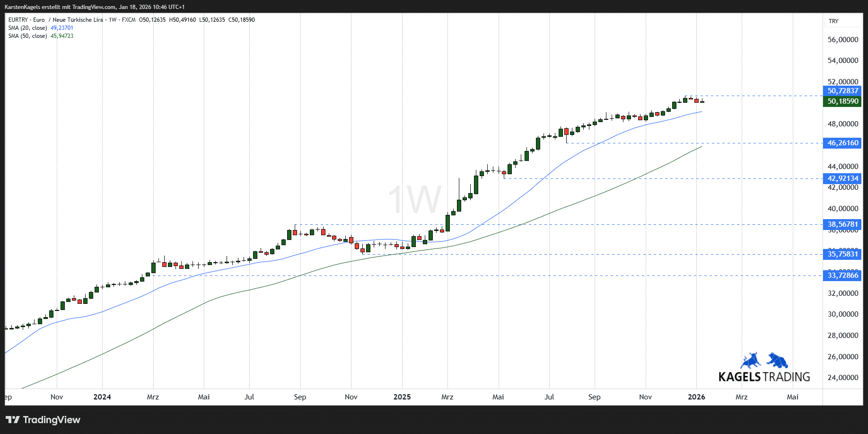Select the SMA (20, close) legend entry
Screen dimensions: 868x434
tap(28, 28)
